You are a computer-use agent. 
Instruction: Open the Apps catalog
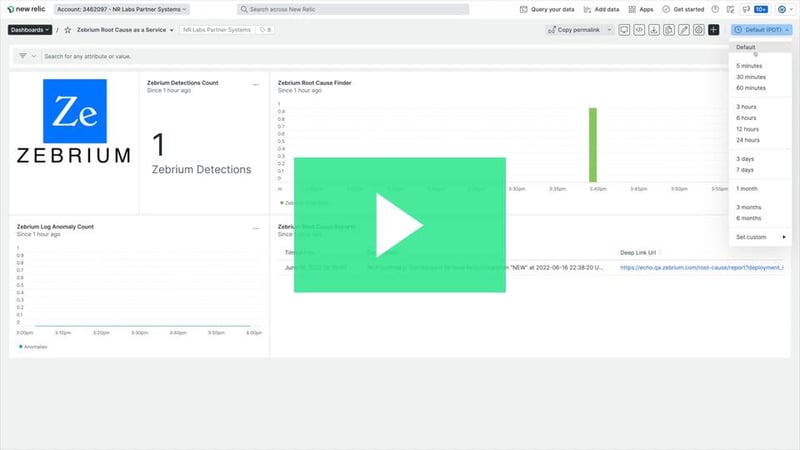click(641, 9)
